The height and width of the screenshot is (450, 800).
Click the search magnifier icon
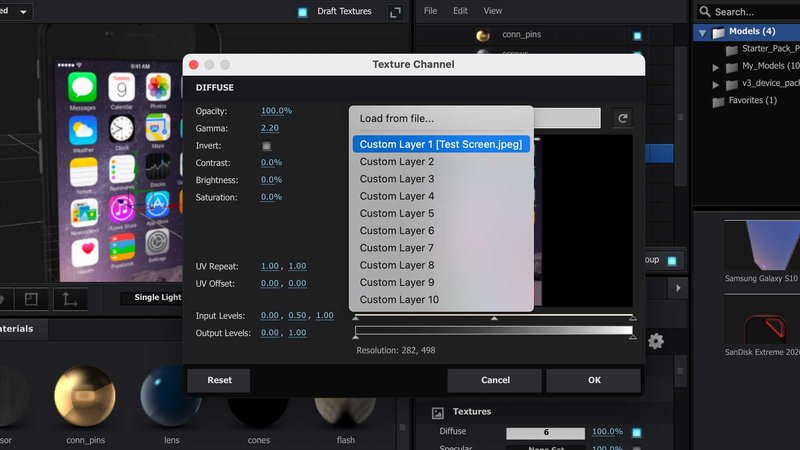[x=705, y=11]
